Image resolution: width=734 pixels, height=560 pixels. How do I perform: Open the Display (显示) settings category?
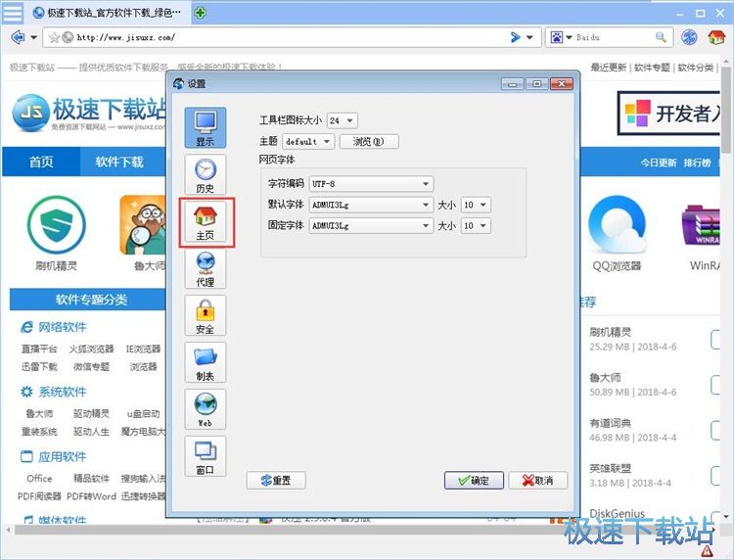coord(206,127)
